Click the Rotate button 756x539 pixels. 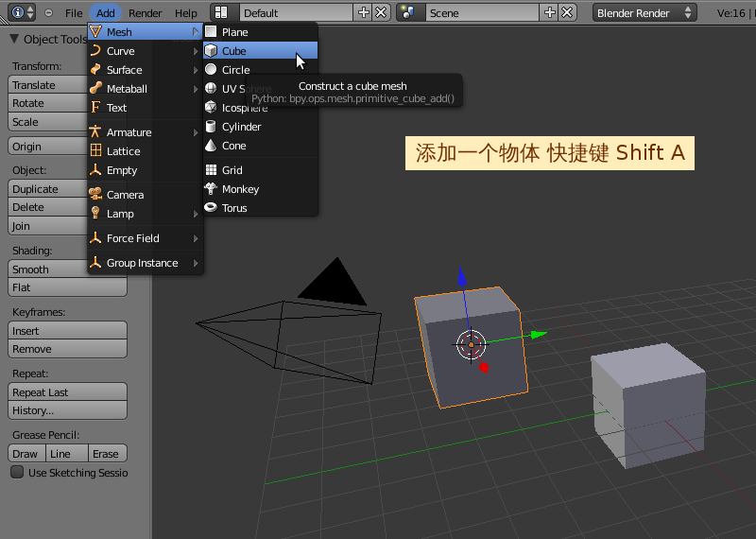click(x=48, y=103)
